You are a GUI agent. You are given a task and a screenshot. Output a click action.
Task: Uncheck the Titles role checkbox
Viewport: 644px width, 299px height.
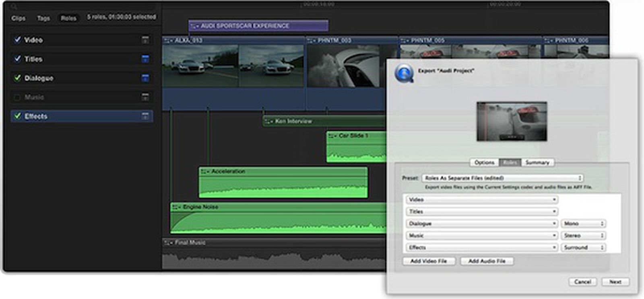click(18, 59)
